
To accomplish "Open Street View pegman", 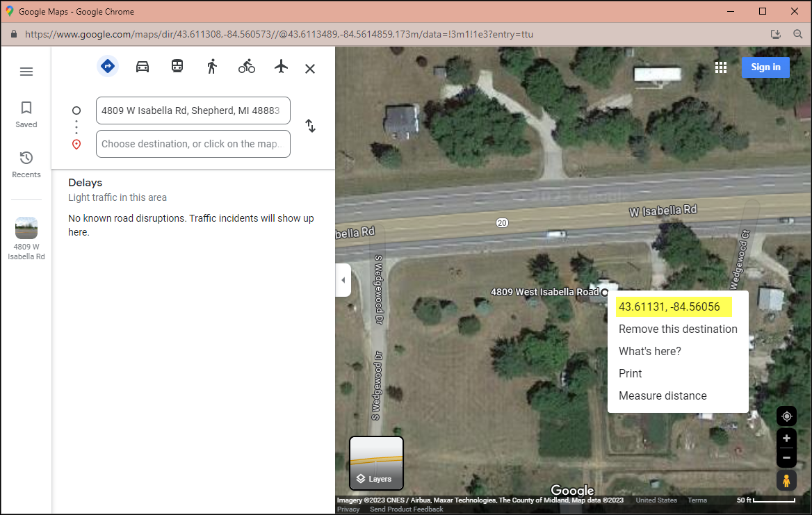I will 786,480.
